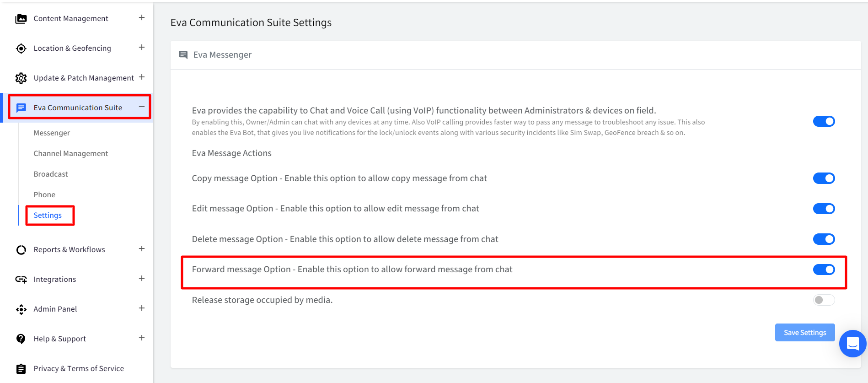Expand Integrations plus sign
868x383 pixels.
click(x=142, y=278)
